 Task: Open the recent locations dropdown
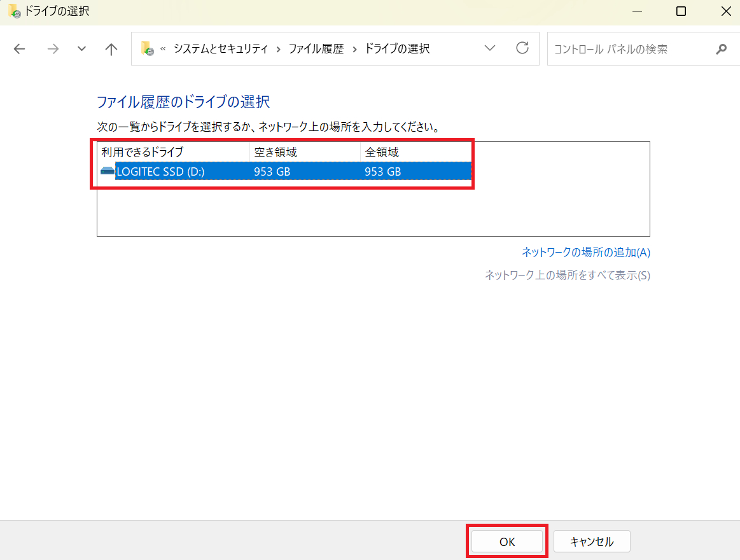click(81, 49)
